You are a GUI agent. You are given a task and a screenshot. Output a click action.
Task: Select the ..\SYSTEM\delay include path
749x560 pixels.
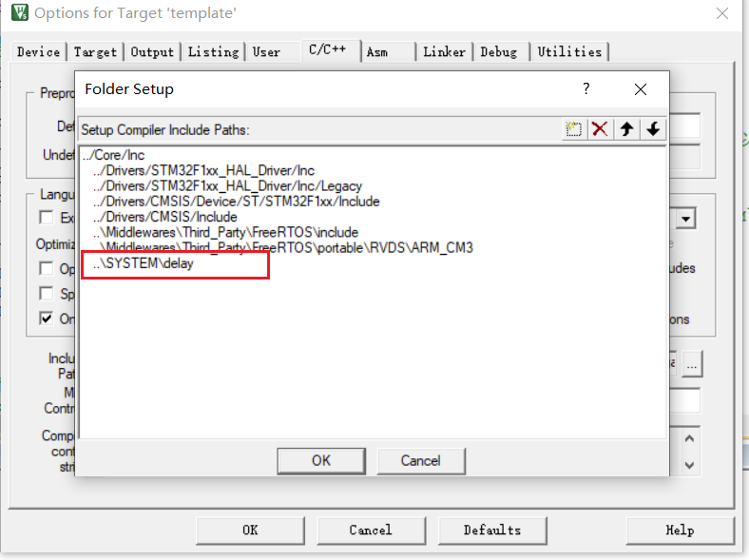(144, 263)
